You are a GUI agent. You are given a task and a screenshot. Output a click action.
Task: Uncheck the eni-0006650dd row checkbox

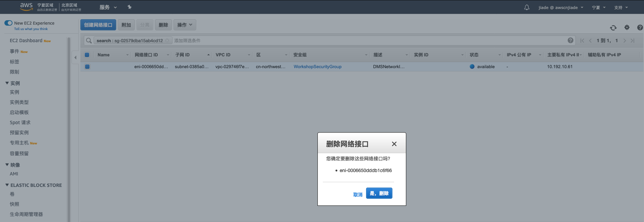[x=87, y=66]
